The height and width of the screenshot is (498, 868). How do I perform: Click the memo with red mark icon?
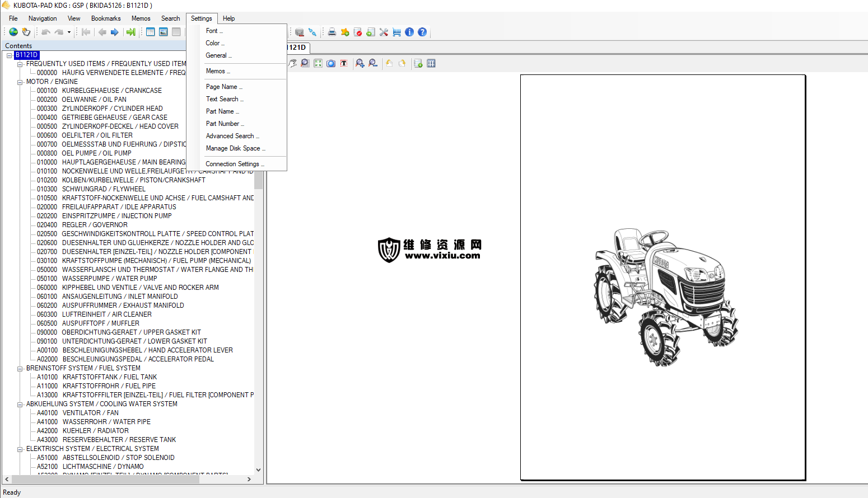coord(358,32)
